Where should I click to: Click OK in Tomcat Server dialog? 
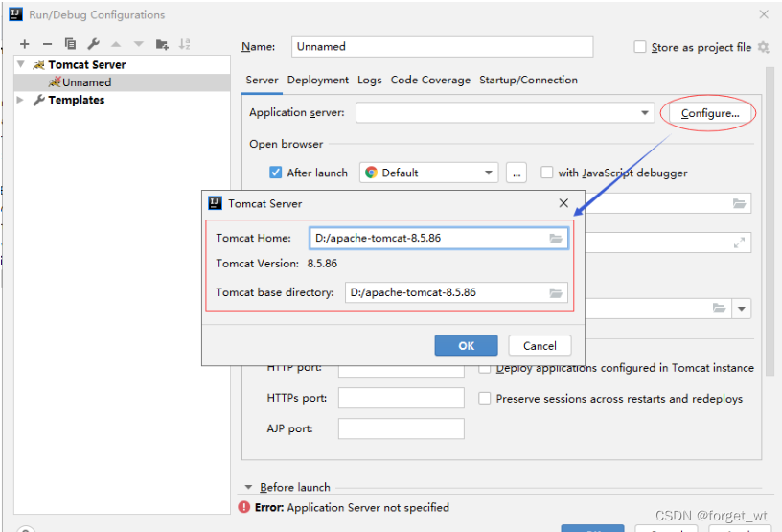[x=466, y=345]
